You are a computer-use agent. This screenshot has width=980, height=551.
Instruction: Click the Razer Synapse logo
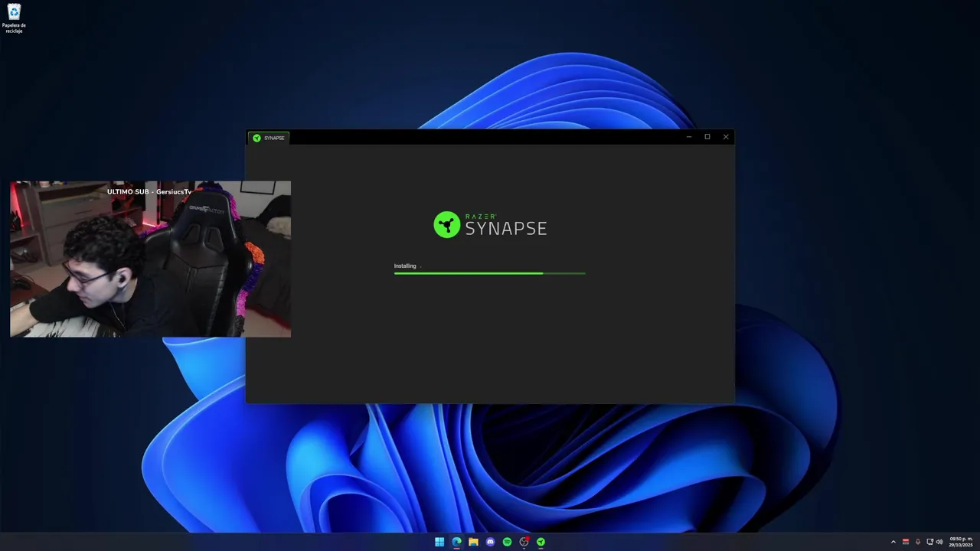pyautogui.click(x=490, y=225)
